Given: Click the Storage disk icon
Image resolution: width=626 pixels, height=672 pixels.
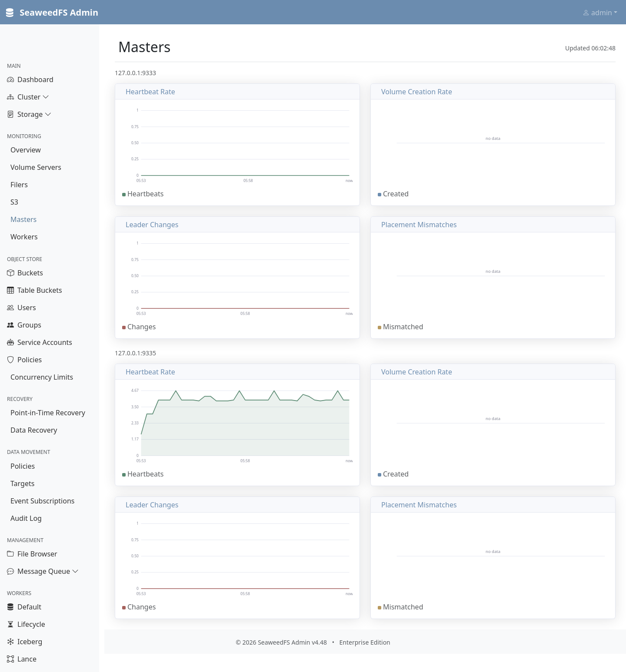Looking at the screenshot, I should 10,114.
